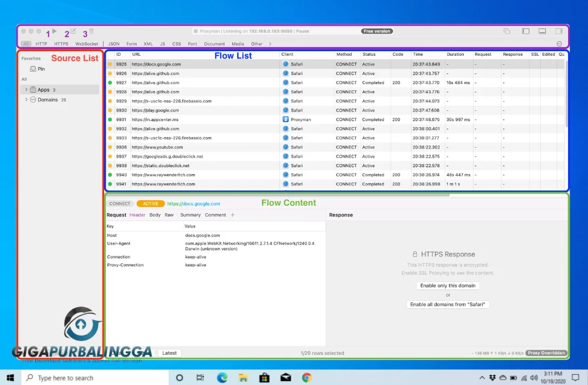The width and height of the screenshot is (588, 385).
Task: Click the green status dot of row 9927
Action: (x=110, y=83)
